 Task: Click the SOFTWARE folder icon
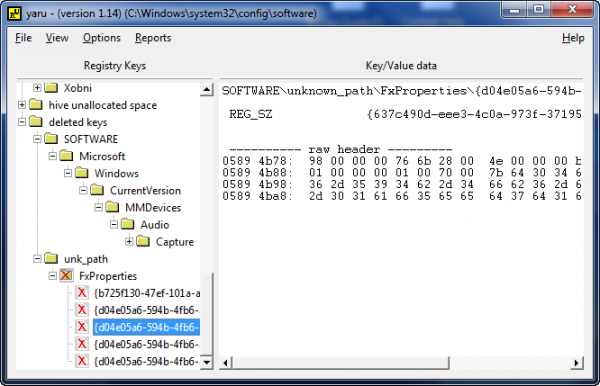51,139
